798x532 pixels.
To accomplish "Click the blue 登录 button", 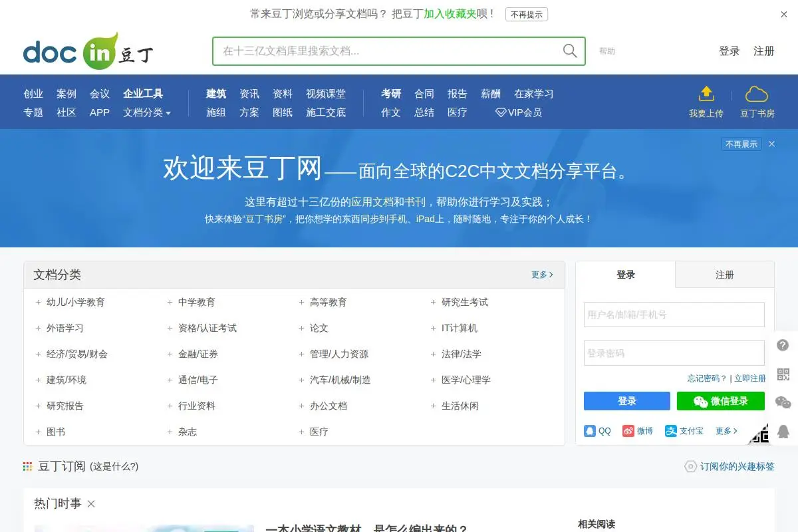I will (627, 401).
